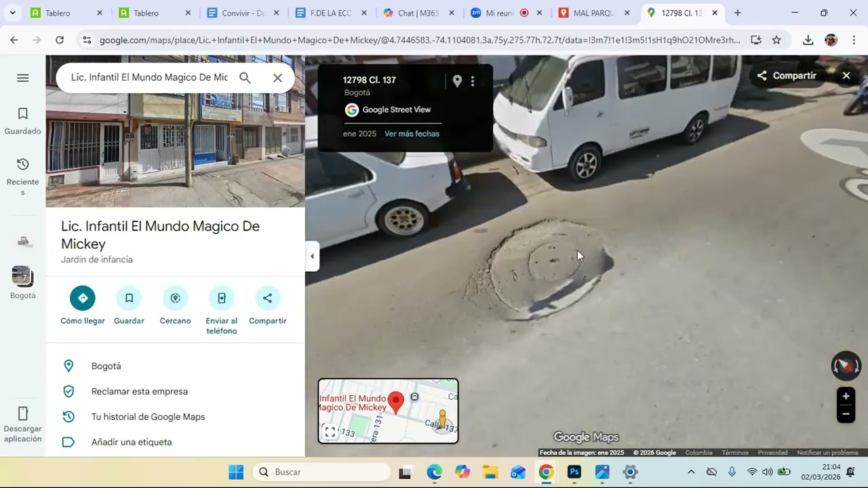This screenshot has height=488, width=868.
Task: Click Notificar un problema link
Action: coord(827,453)
